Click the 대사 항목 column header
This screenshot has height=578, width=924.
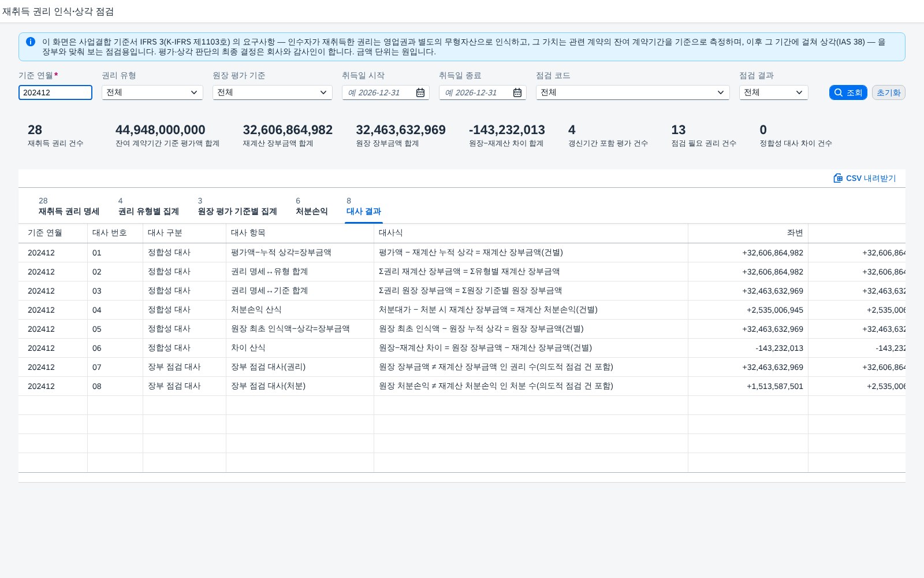tap(300, 233)
